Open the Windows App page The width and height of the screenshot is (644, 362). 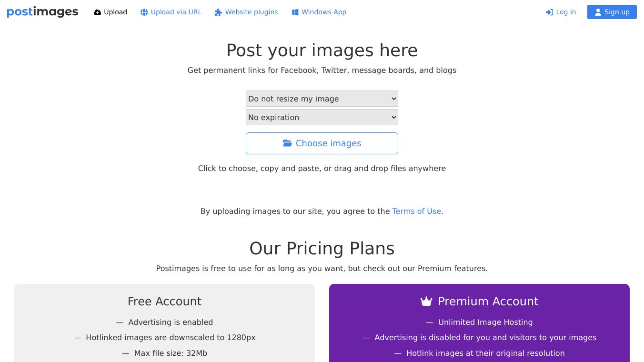(319, 12)
